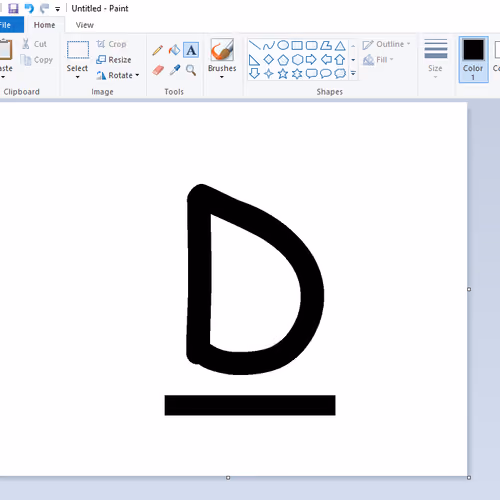
Task: Choose the Cloud callout shape
Action: tap(340, 73)
